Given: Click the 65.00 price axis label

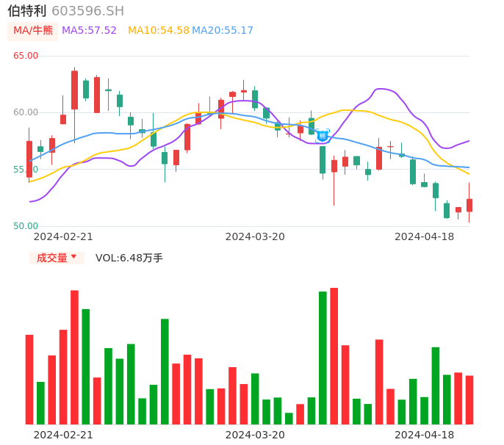Looking at the screenshot, I should point(26,56).
